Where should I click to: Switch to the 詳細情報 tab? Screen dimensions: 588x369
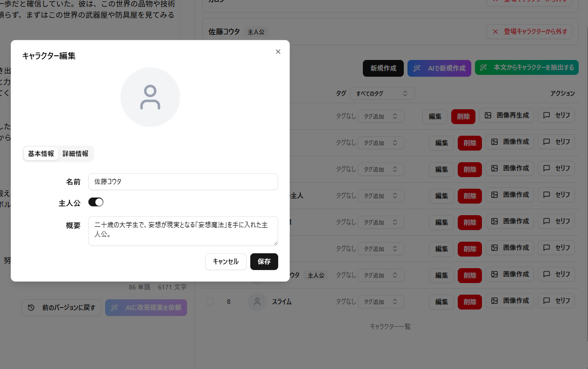[x=75, y=154]
